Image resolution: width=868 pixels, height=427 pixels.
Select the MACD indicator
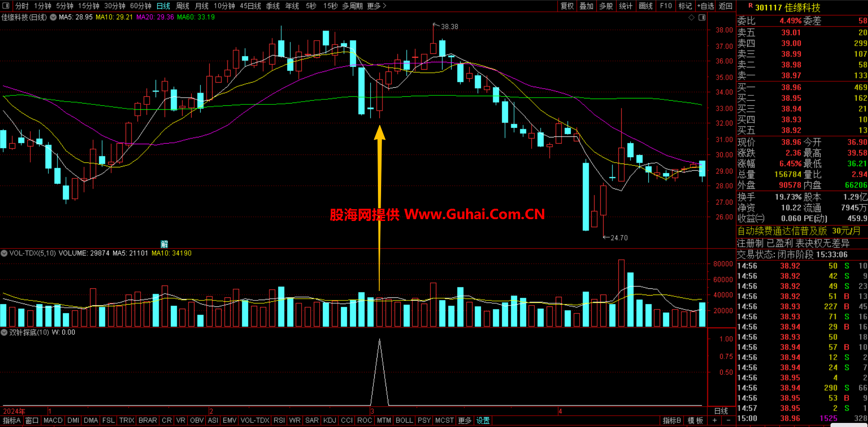click(53, 421)
